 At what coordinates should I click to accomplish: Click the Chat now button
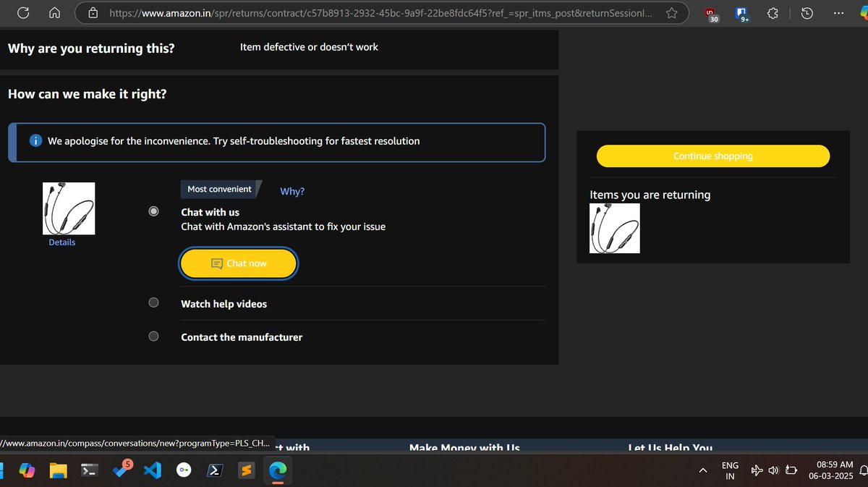tap(238, 263)
